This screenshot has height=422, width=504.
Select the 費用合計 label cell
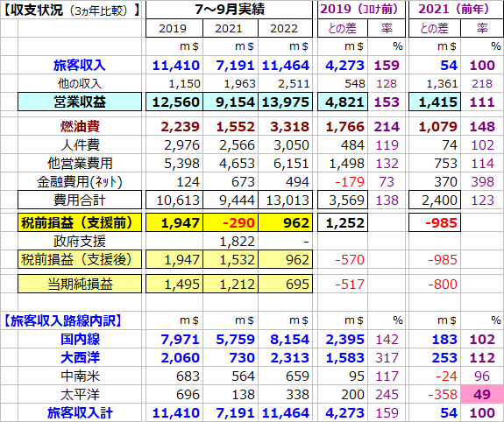tap(80, 200)
